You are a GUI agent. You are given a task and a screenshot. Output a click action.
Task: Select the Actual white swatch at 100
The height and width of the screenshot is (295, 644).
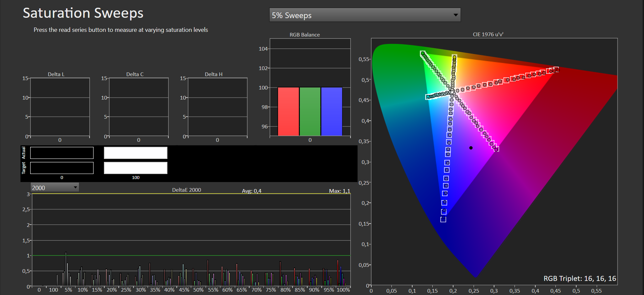[136, 153]
